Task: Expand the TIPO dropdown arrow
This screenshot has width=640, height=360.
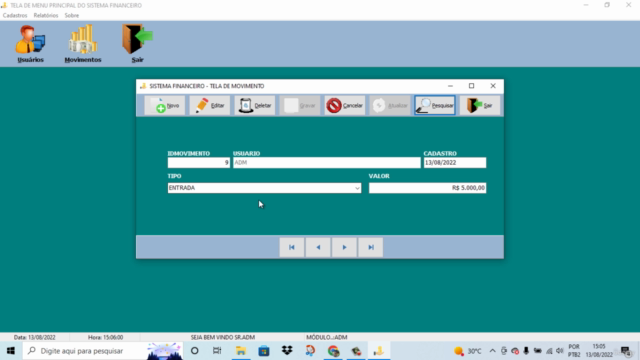Action: pyautogui.click(x=357, y=188)
